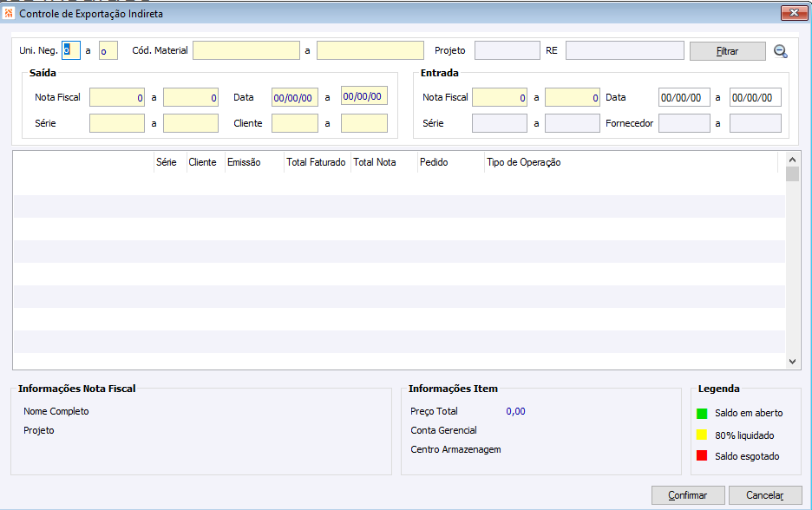Click the Conta Gerencial label
Viewport: 812px width, 510px height.
[x=443, y=430]
